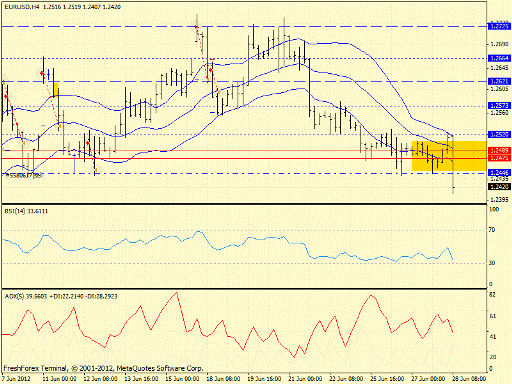Select the 1.2573 blue price level label
Screen dimensions: 512x384
[499, 106]
